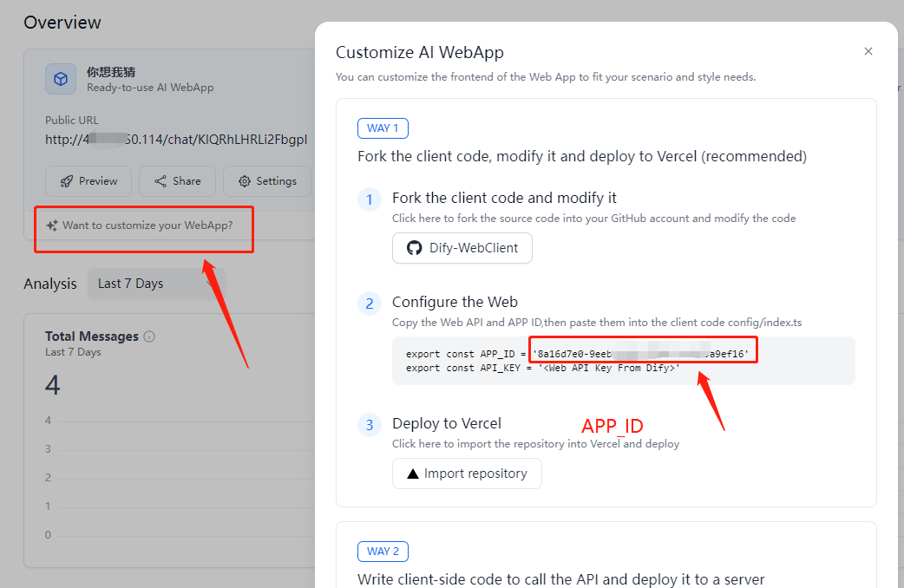Click the share nodes icon on Share button
Viewport: 904px width, 588px height.
coord(160,180)
